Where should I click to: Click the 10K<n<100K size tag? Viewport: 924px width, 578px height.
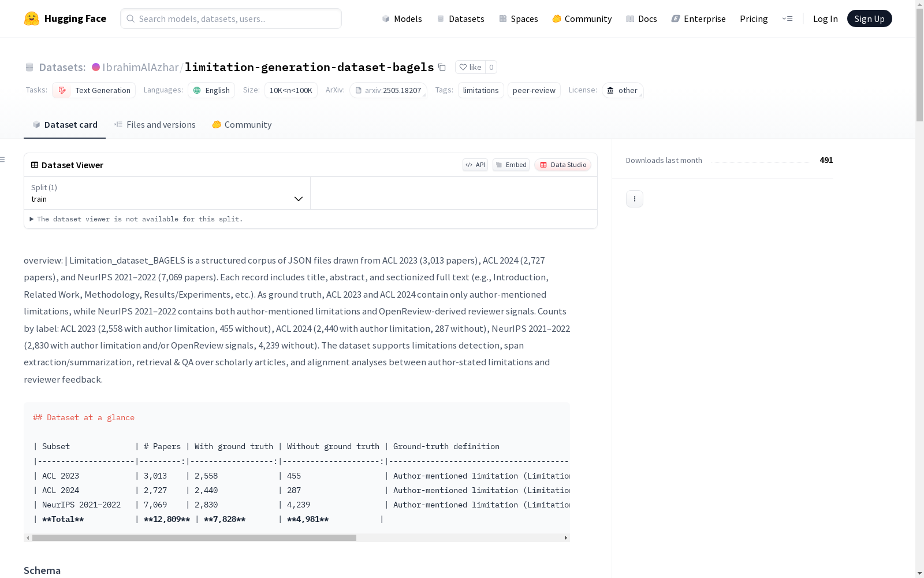[291, 90]
